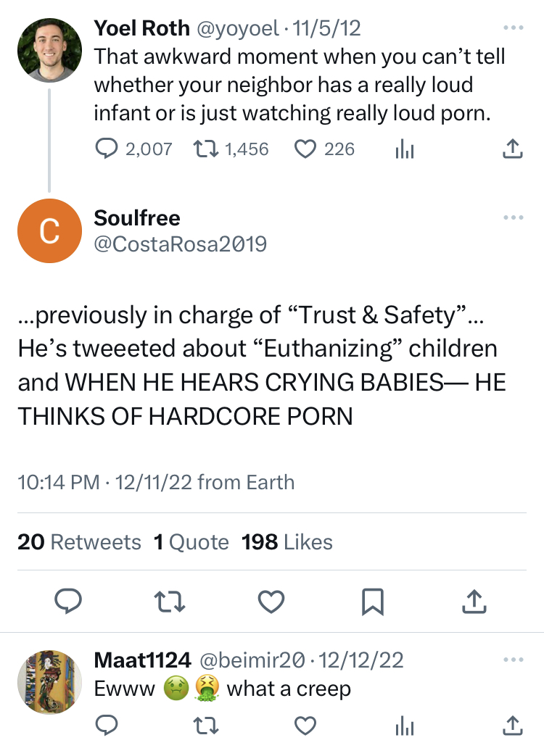This screenshot has height=756, width=544.
Task: Share Maat1124's reply
Action: [x=512, y=724]
